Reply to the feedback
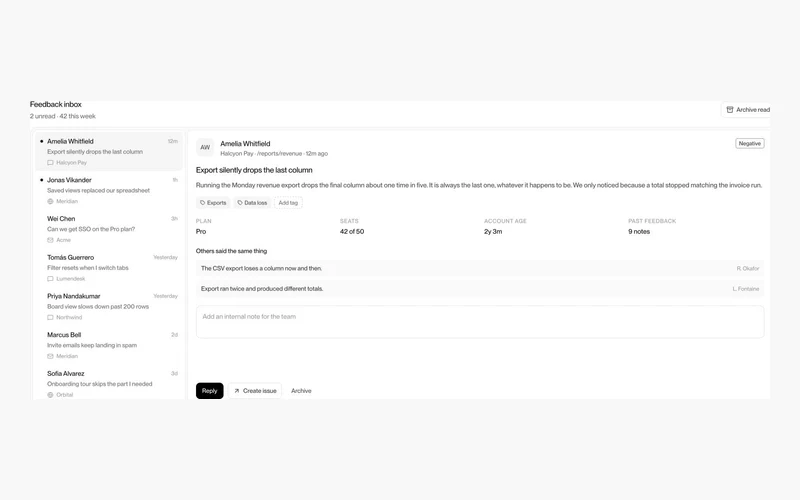This screenshot has width=800, height=500. point(210,391)
